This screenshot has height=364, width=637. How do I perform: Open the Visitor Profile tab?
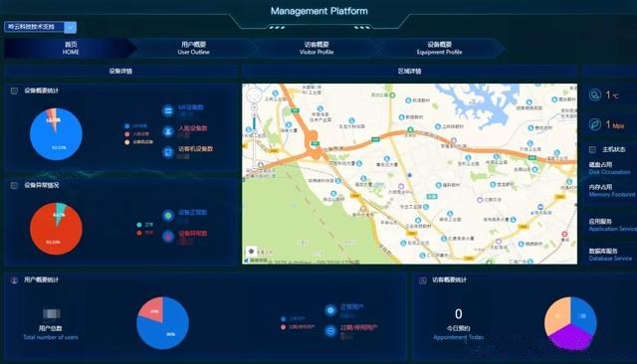point(317,48)
